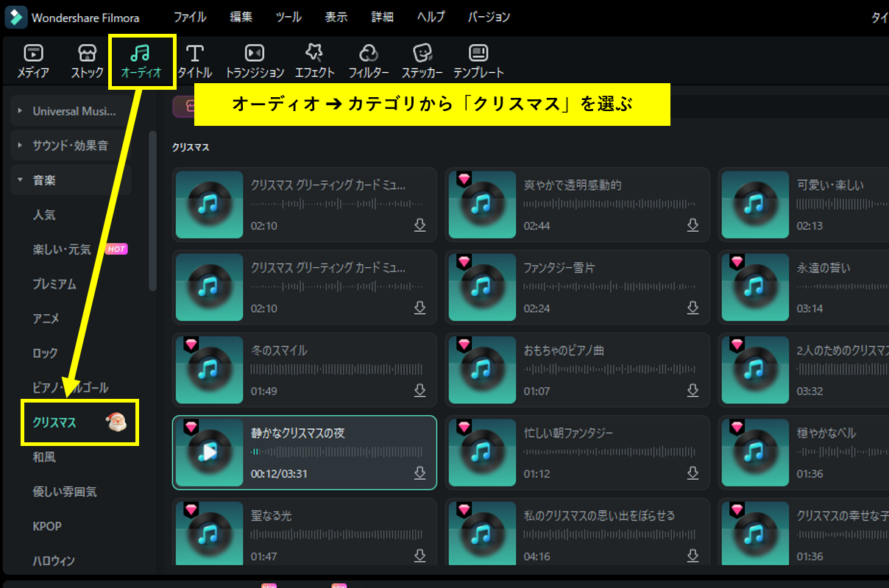Select the 和風 music category
Image resolution: width=889 pixels, height=588 pixels.
coord(44,457)
